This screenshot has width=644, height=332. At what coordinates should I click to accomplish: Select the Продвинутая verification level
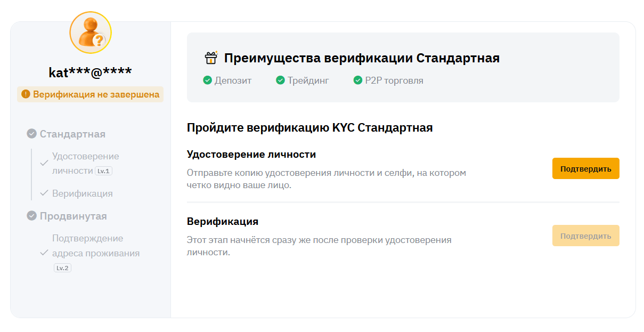(74, 216)
